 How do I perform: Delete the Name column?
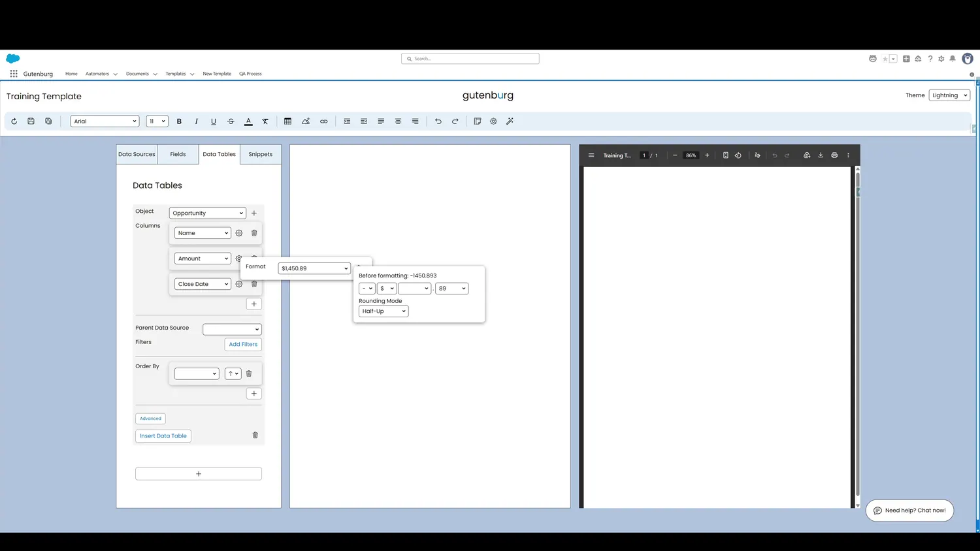point(254,233)
